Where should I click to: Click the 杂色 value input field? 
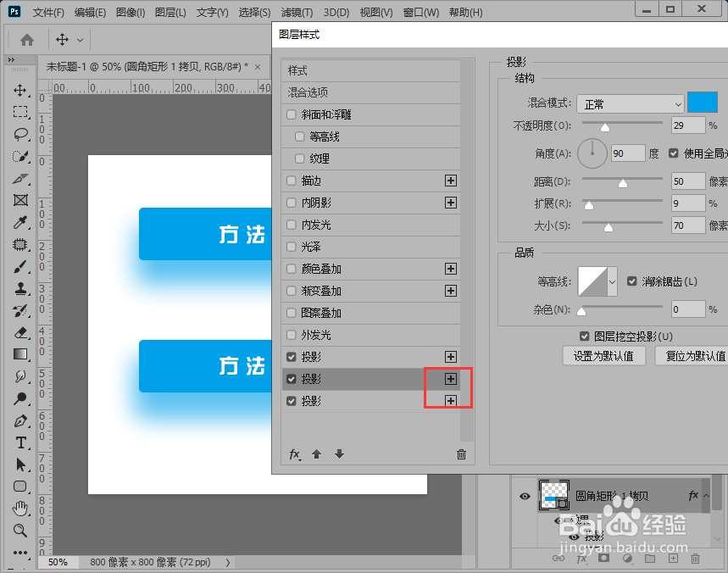pyautogui.click(x=686, y=309)
